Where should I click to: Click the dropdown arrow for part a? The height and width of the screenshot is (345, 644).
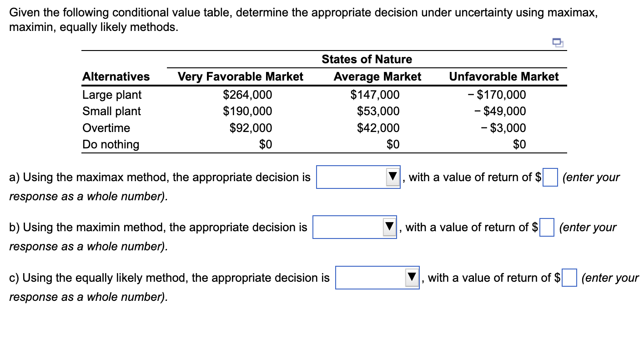(392, 178)
